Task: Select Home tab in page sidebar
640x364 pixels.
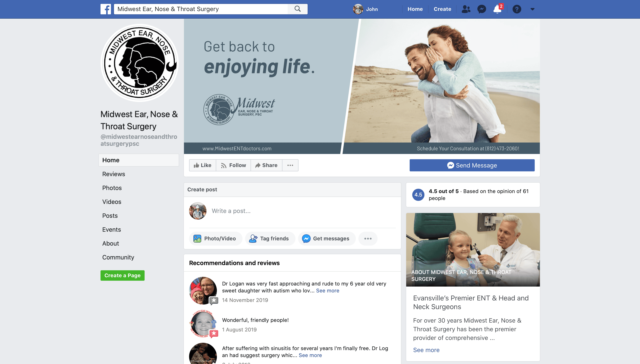Action: (139, 160)
